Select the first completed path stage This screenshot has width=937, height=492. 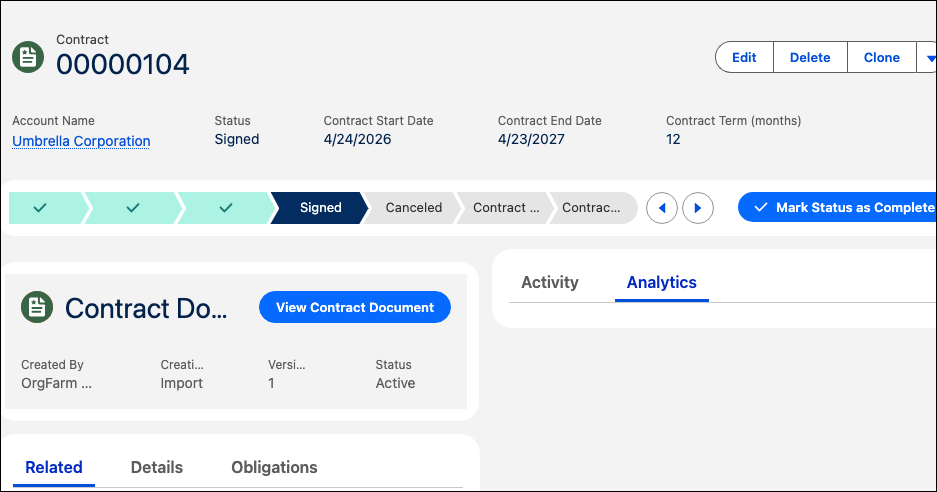click(47, 207)
